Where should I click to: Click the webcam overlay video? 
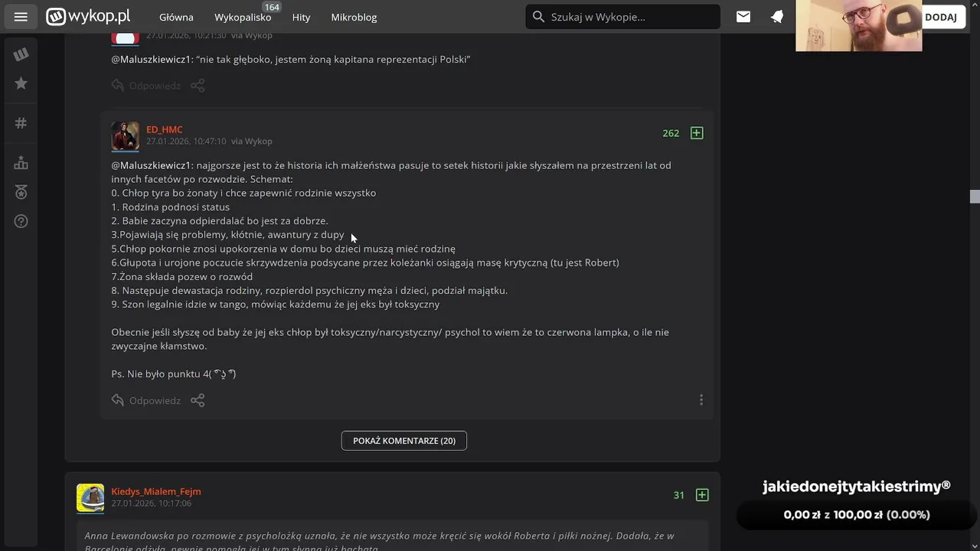[859, 26]
